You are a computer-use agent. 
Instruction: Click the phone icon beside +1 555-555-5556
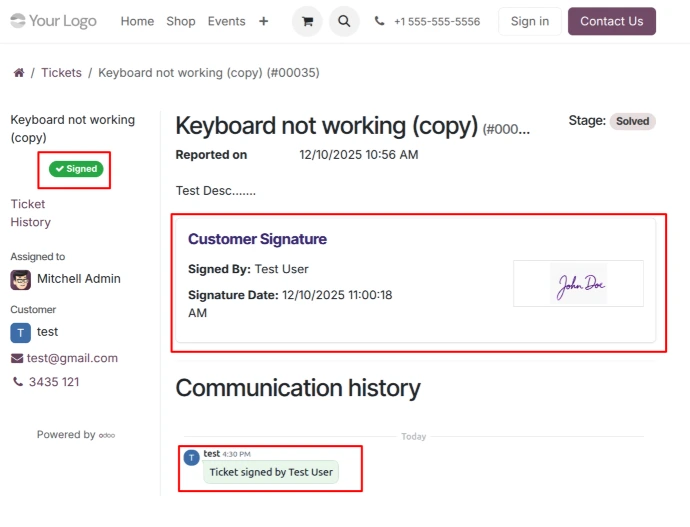click(379, 21)
